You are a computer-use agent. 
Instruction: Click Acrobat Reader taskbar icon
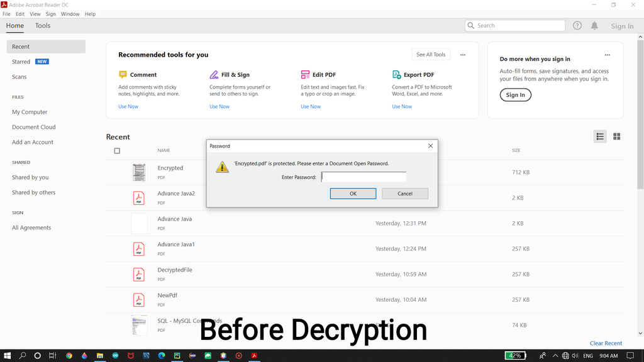(254, 356)
